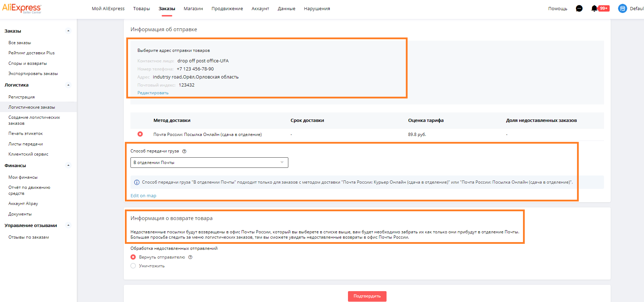644x302 pixels.
Task: Open Документы in sidebar
Action: 20,214
